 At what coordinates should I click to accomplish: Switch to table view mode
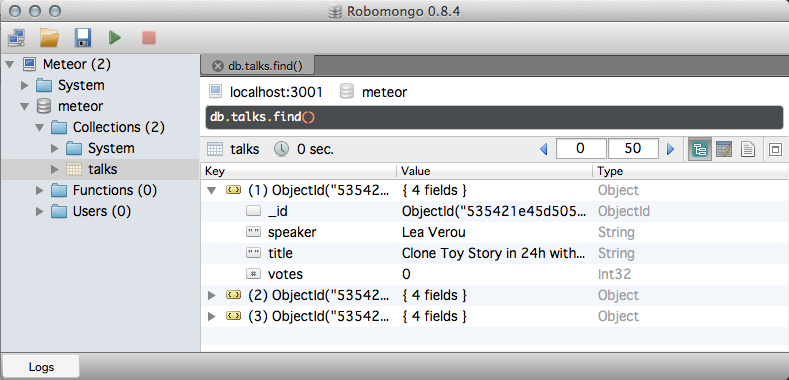pos(724,149)
